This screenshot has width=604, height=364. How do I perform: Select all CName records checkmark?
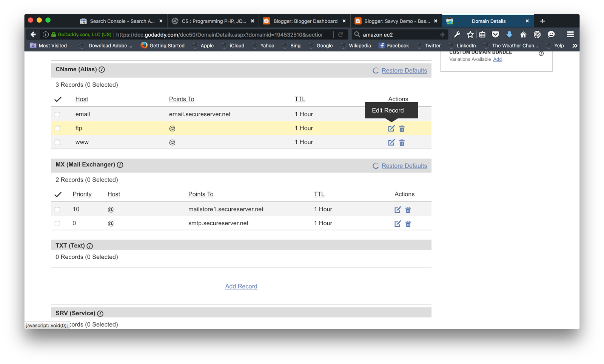[x=58, y=99]
